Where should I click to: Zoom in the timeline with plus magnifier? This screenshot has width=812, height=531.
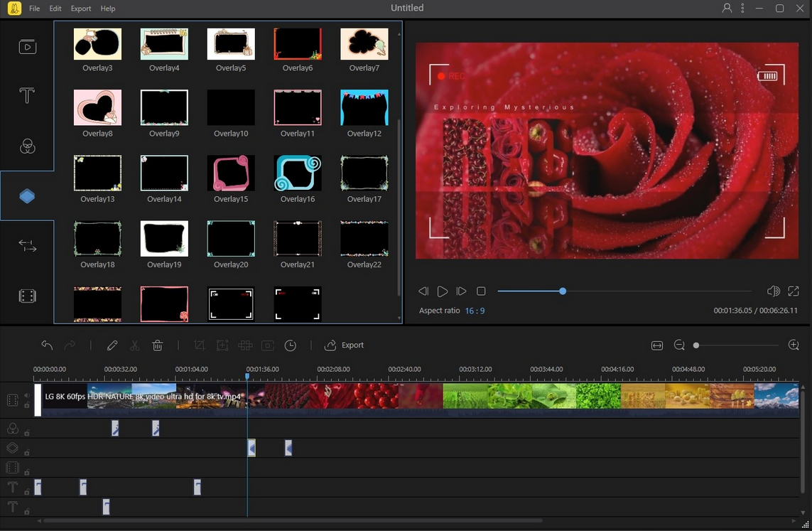coord(794,345)
